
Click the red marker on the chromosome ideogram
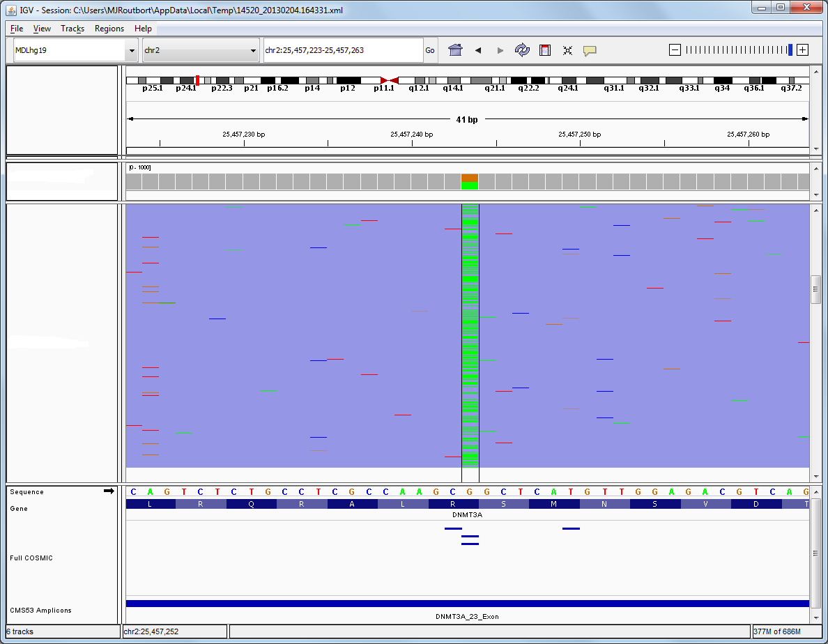click(197, 80)
